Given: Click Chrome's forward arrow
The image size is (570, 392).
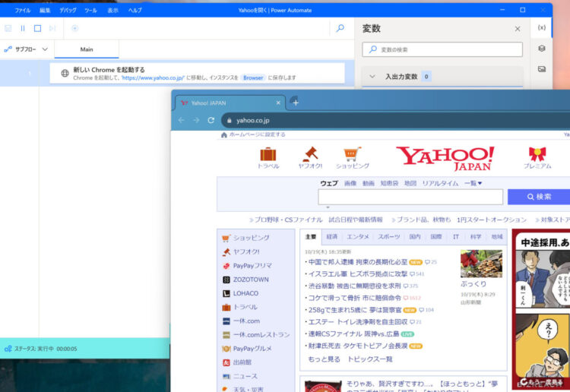Looking at the screenshot, I should pos(196,120).
